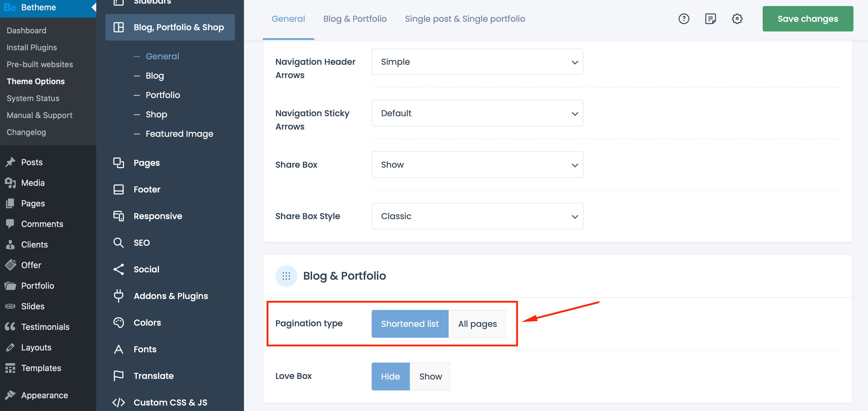Toggle Love Box to Show
The height and width of the screenshot is (411, 868).
coord(430,376)
